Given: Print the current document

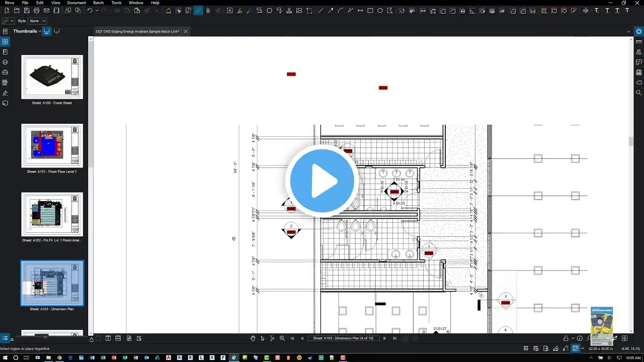Looking at the screenshot, I should [x=37, y=11].
